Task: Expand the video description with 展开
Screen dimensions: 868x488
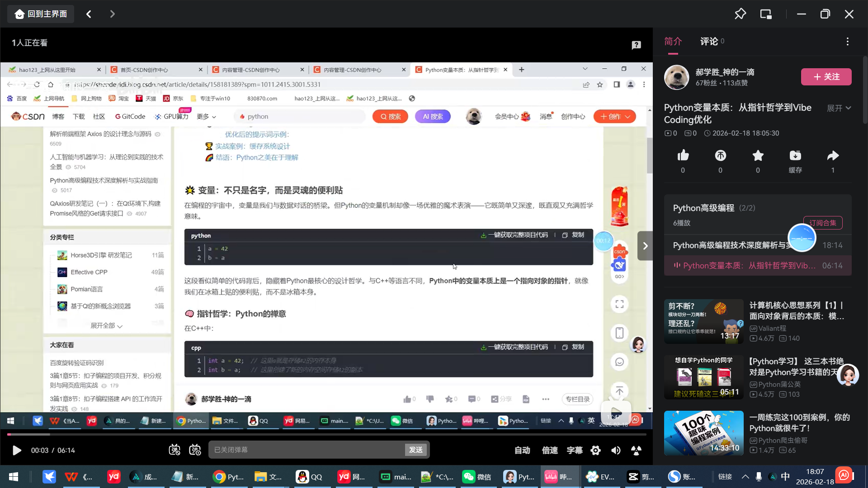Action: pyautogui.click(x=839, y=108)
